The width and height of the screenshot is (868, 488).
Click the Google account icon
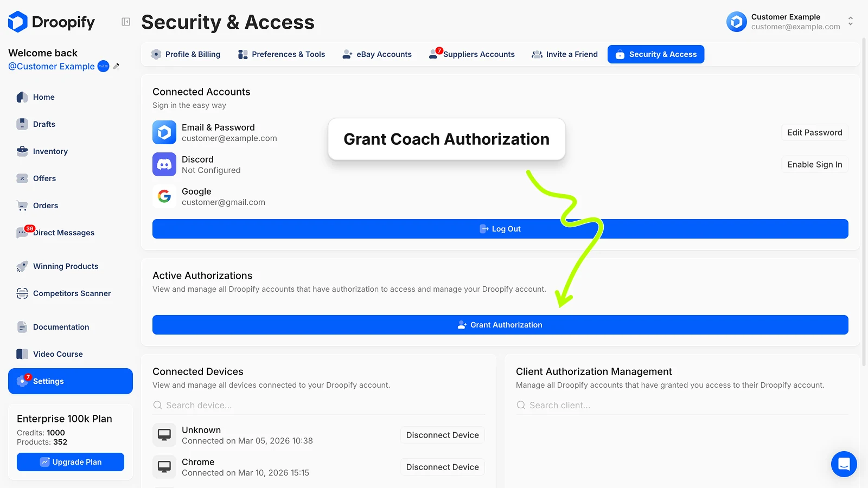(x=164, y=196)
